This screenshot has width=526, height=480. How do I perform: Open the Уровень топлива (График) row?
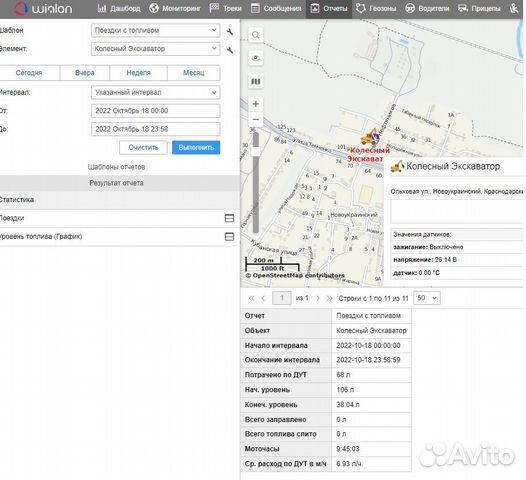[120, 237]
